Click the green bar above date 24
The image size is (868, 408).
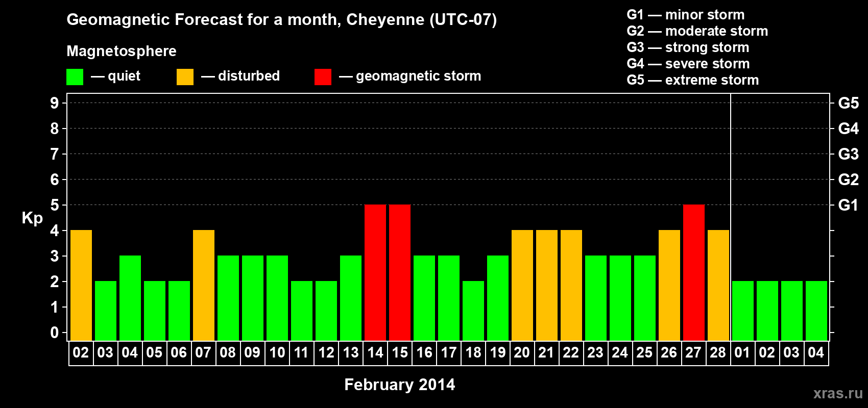click(x=620, y=298)
